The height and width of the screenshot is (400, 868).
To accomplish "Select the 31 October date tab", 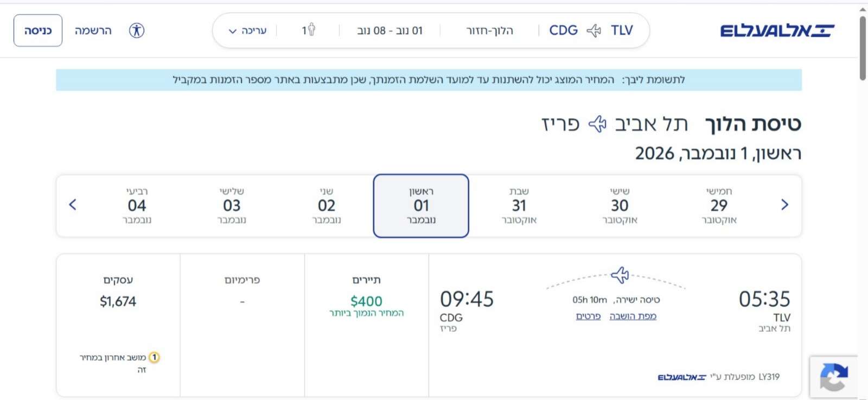I will pyautogui.click(x=519, y=206).
